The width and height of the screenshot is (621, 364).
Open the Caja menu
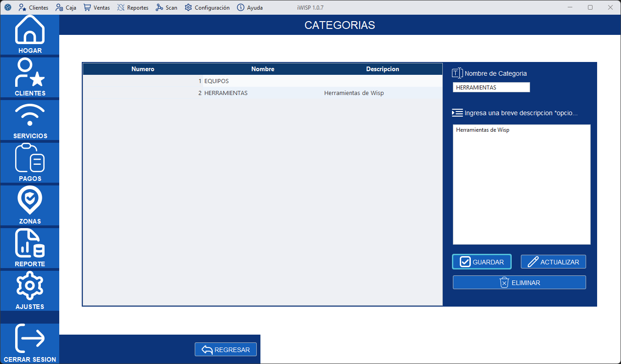click(66, 7)
